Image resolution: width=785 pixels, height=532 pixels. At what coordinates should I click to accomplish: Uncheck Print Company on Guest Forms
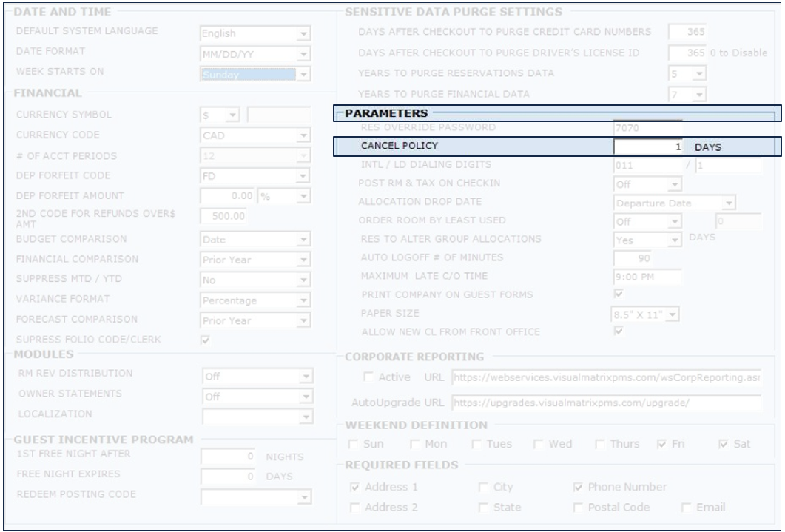(x=619, y=294)
